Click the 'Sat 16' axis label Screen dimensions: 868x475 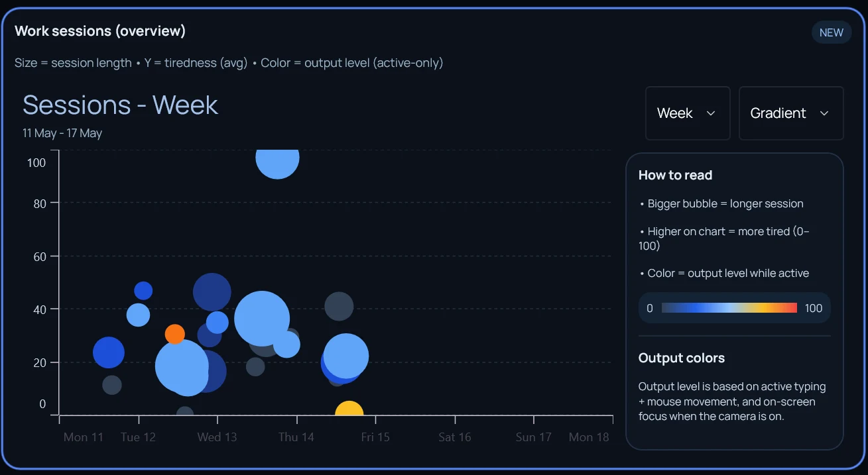click(455, 437)
